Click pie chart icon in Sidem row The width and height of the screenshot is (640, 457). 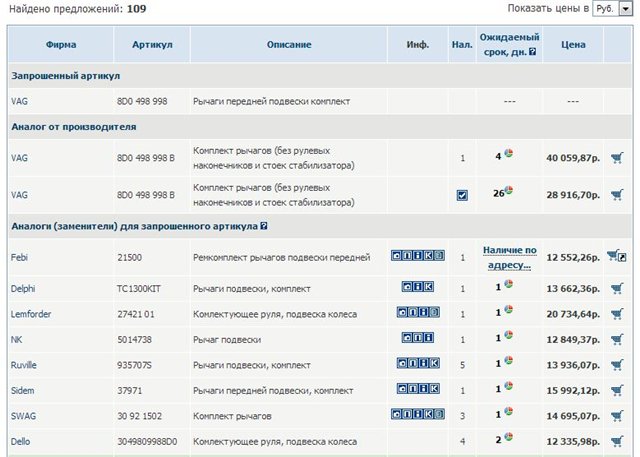pyautogui.click(x=509, y=386)
